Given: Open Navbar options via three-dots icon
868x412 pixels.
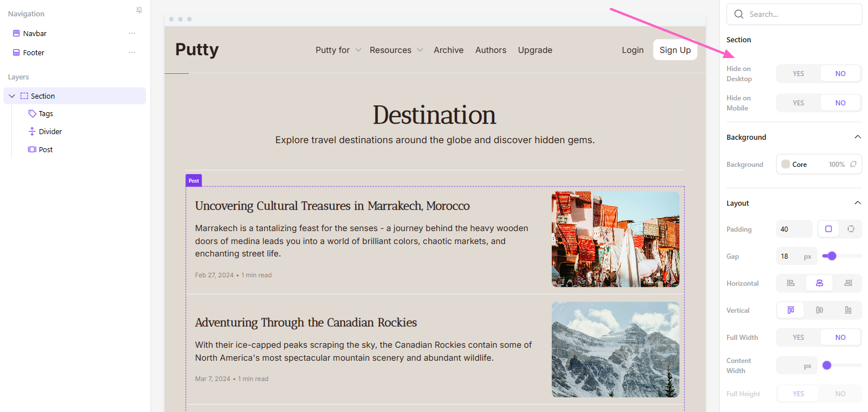Looking at the screenshot, I should click(x=132, y=33).
